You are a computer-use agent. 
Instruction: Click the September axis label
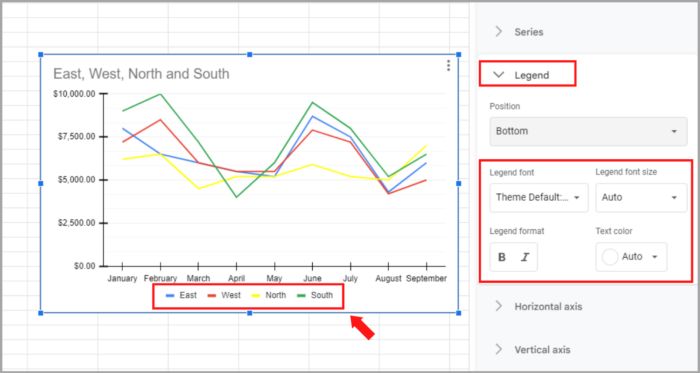click(426, 279)
